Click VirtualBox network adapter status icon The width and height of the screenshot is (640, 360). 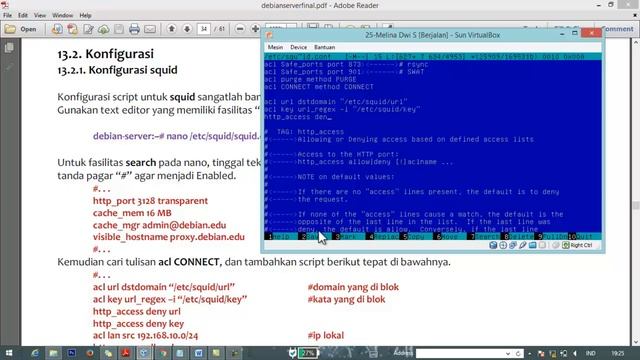(x=513, y=245)
